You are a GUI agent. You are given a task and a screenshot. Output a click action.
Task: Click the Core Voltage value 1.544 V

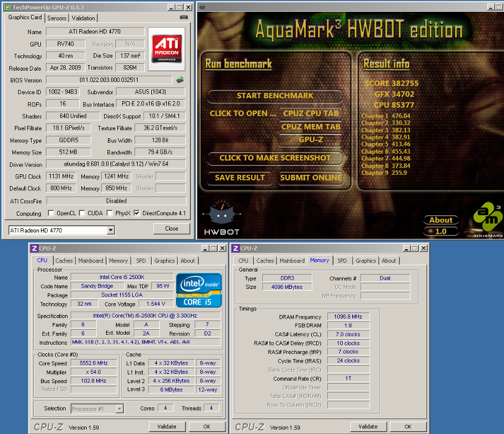coord(156,304)
